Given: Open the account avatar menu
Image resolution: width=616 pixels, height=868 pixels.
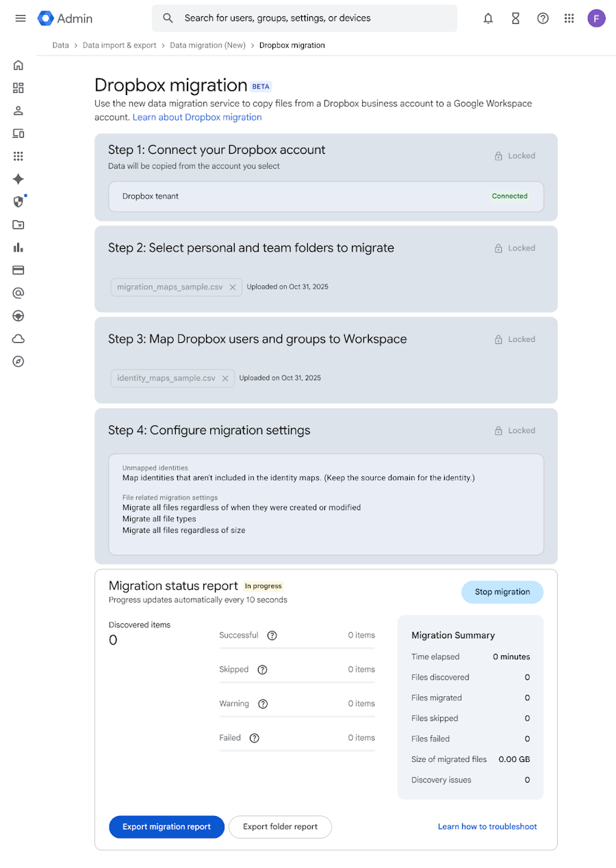Looking at the screenshot, I should click(x=596, y=18).
